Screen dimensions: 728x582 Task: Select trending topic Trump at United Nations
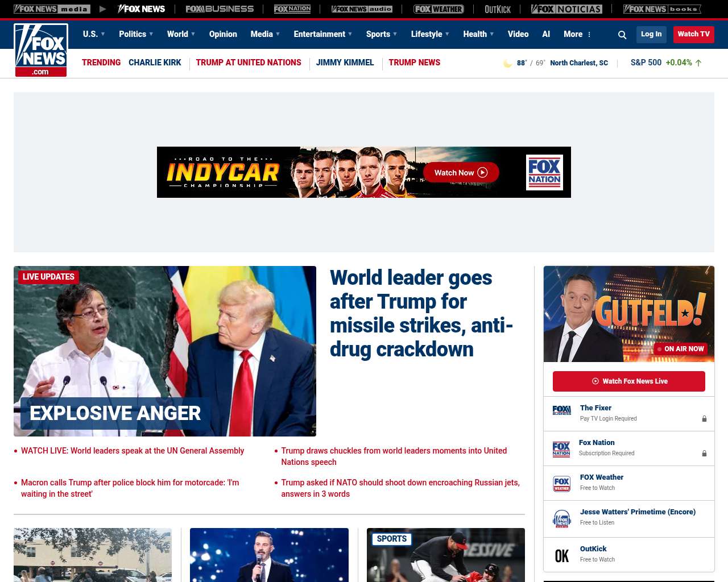coord(249,63)
